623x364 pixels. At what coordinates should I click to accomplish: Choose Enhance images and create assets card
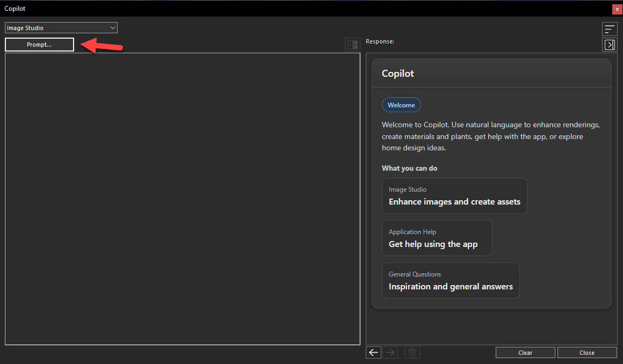454,195
